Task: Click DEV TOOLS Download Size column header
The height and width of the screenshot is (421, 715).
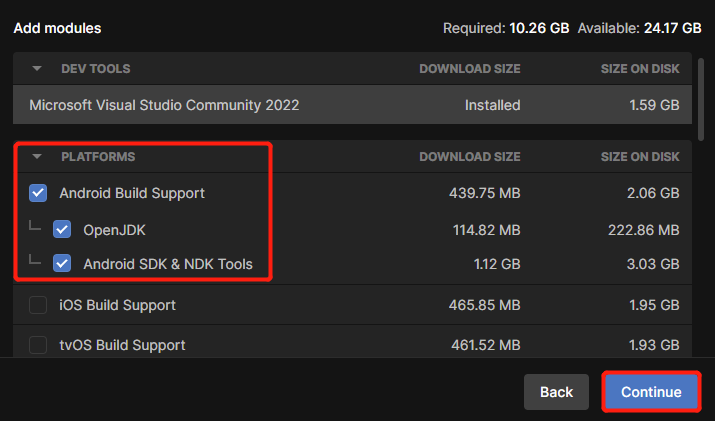Action: [470, 69]
